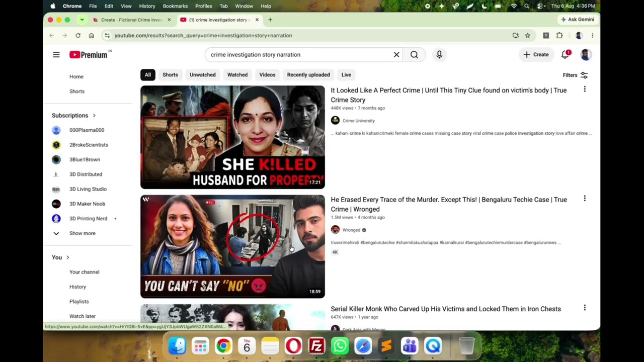Select the Videos filter chip
This screenshot has height=362, width=644.
[x=267, y=75]
